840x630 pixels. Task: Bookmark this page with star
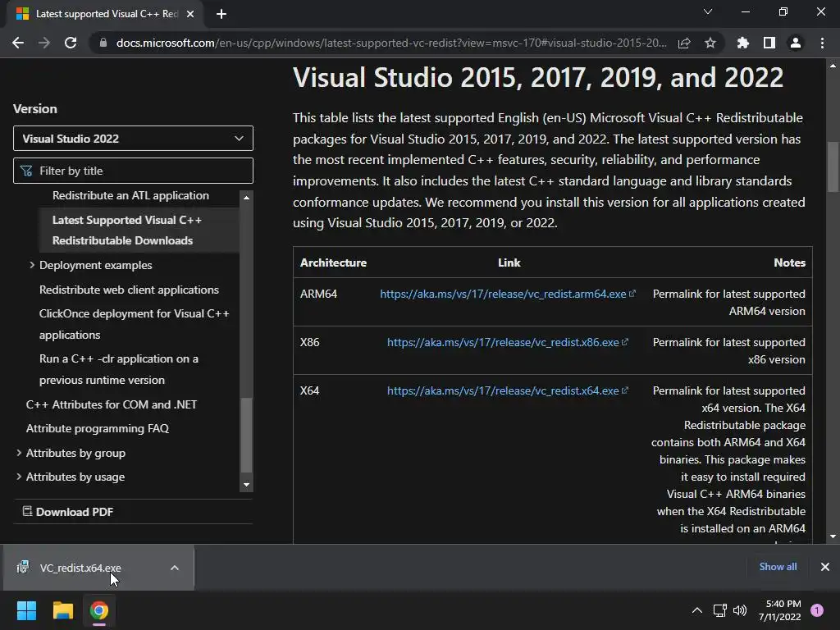point(710,43)
